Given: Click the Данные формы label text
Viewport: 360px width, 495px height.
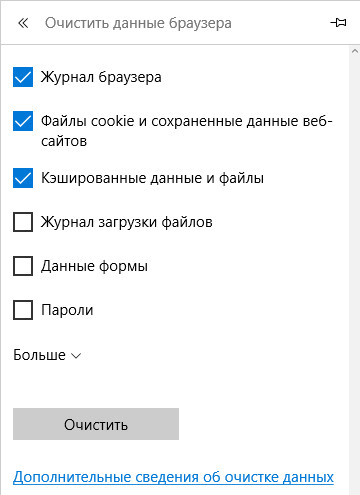Looking at the screenshot, I should pyautogui.click(x=94, y=266).
